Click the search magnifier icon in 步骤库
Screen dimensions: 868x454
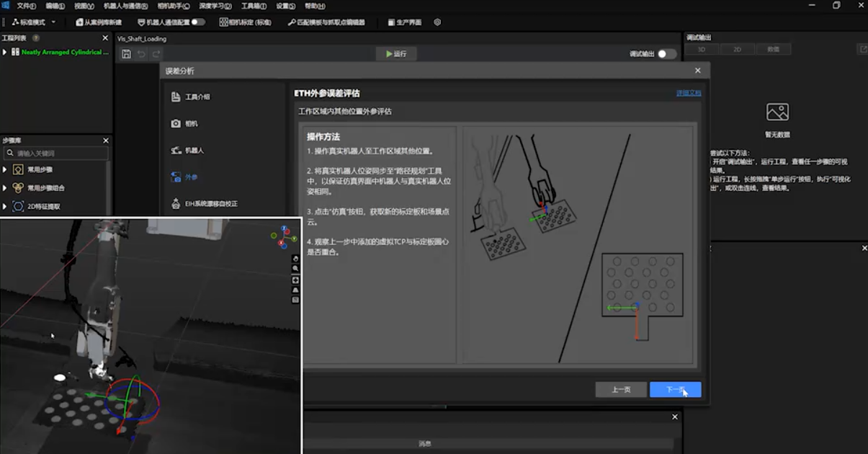(9, 153)
